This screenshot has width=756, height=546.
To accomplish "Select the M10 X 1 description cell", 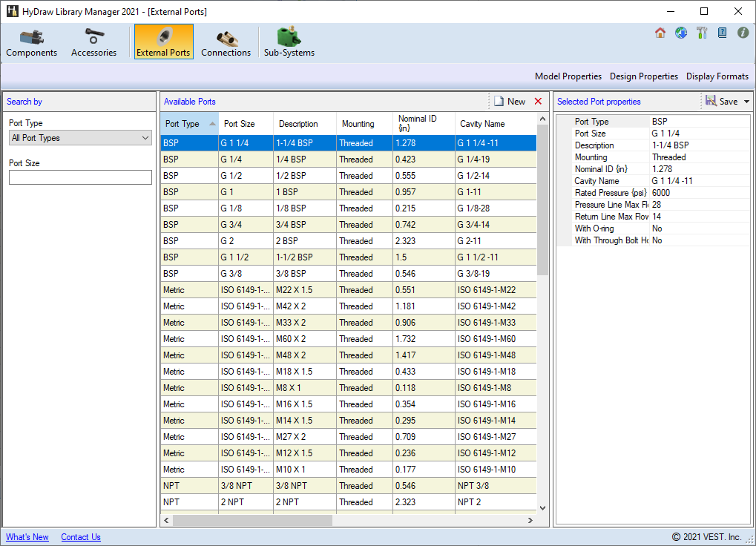I will [305, 470].
